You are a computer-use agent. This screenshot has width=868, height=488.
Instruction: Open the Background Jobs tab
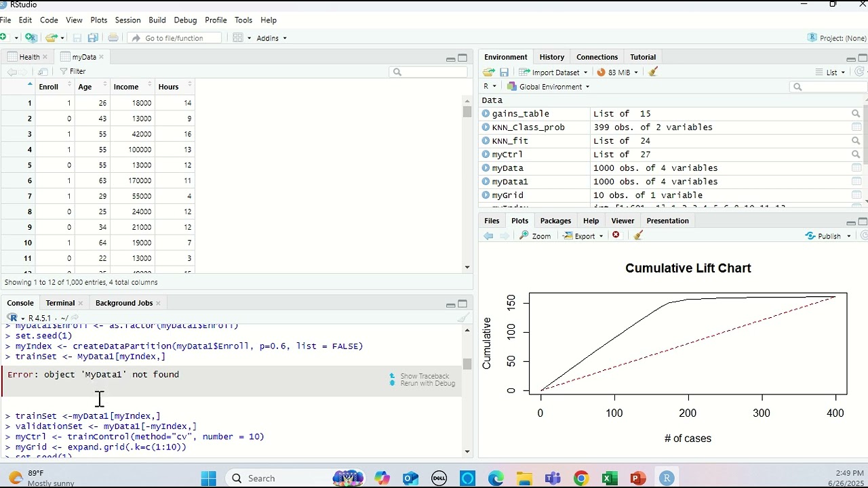[124, 303]
